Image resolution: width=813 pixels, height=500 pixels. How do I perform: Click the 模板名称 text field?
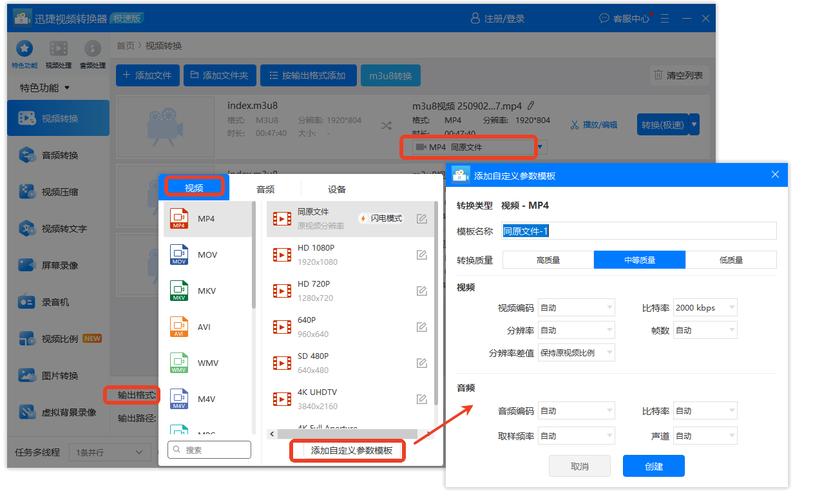637,231
